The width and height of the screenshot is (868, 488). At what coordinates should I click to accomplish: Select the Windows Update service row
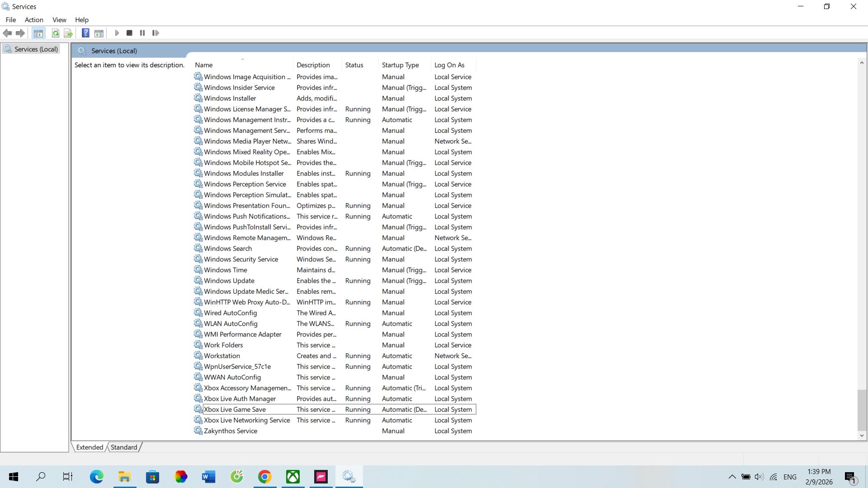tap(229, 281)
